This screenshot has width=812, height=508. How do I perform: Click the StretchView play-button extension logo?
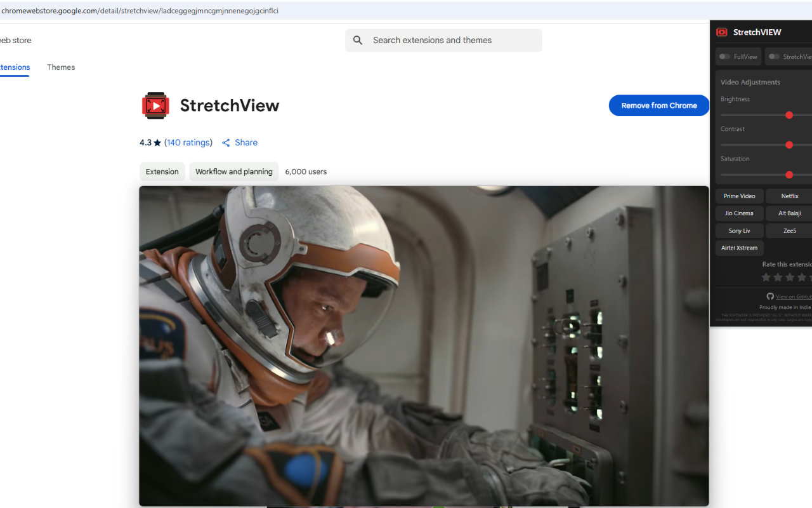pos(155,105)
